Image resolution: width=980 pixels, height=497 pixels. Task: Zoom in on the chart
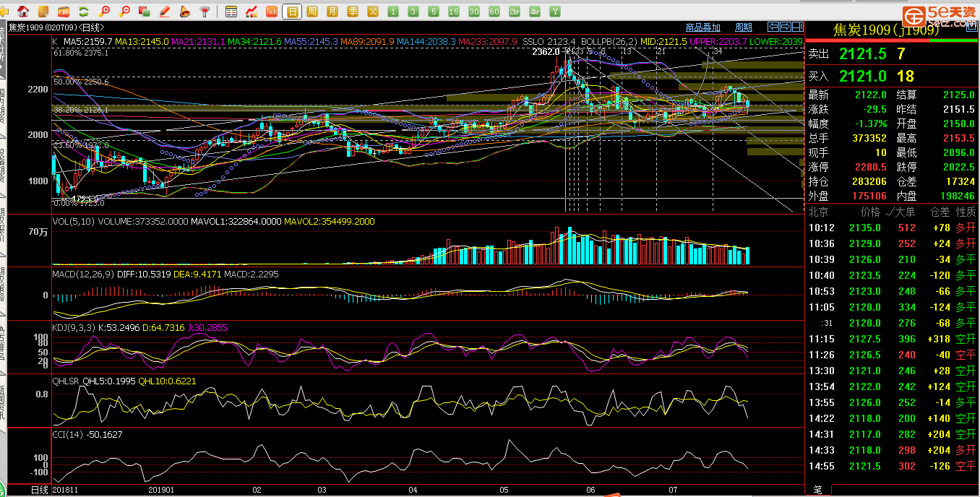point(105,12)
